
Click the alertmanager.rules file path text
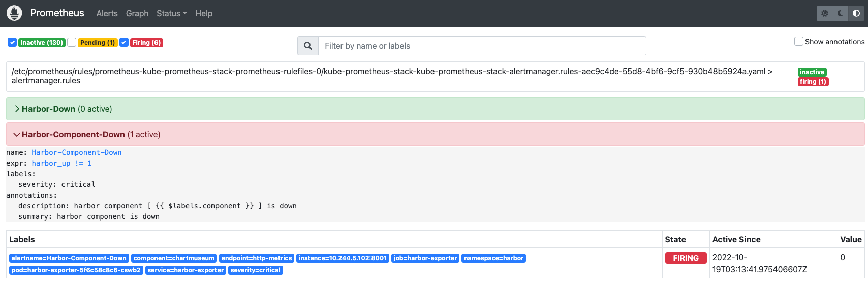tap(392, 76)
